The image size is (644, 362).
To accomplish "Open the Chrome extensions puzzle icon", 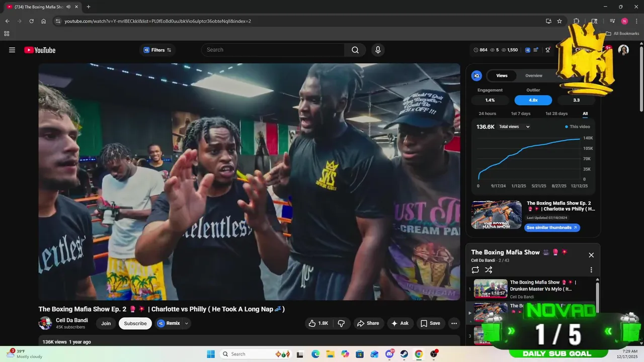I will pyautogui.click(x=577, y=21).
